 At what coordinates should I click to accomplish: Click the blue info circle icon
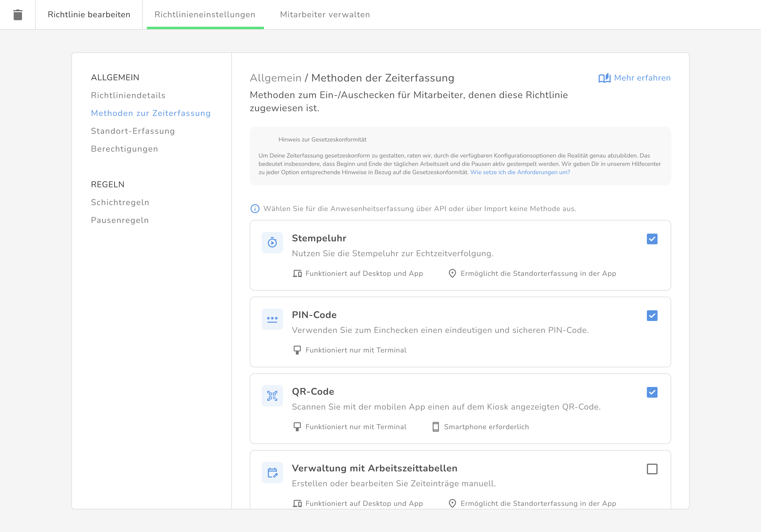click(254, 209)
